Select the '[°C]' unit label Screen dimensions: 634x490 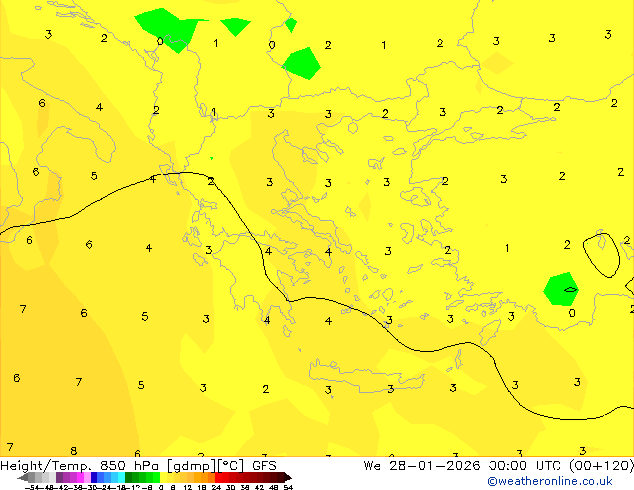pyautogui.click(x=231, y=466)
